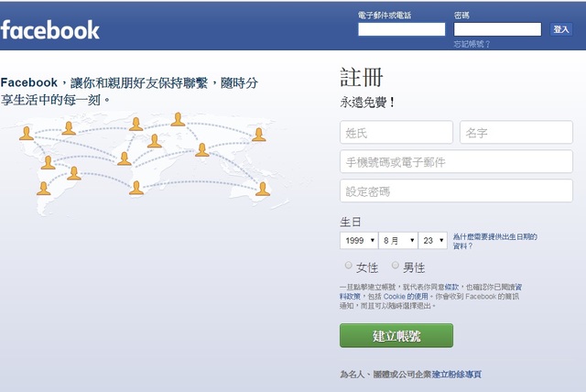Open the birth month dropdown showing 8月
The image size is (586, 392).
click(x=396, y=241)
